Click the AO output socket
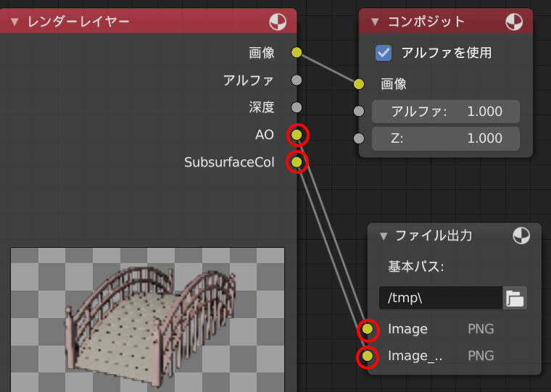The width and height of the screenshot is (551, 392). point(297,135)
